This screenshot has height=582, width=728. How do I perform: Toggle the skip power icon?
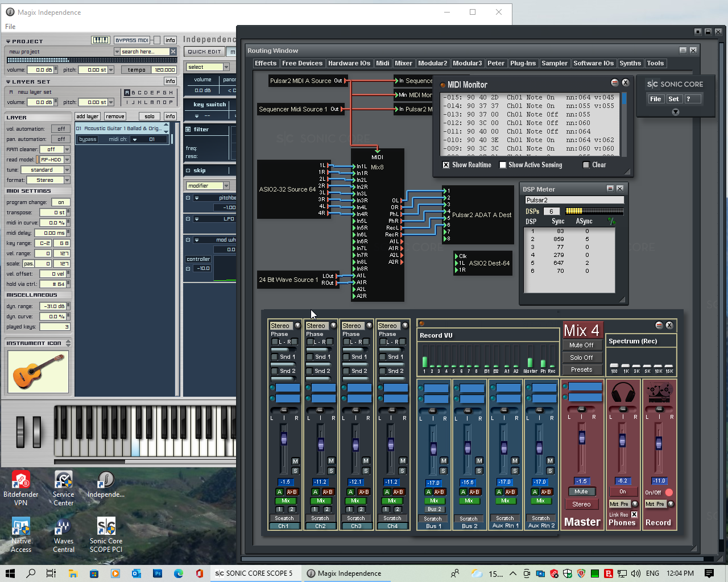point(188,171)
